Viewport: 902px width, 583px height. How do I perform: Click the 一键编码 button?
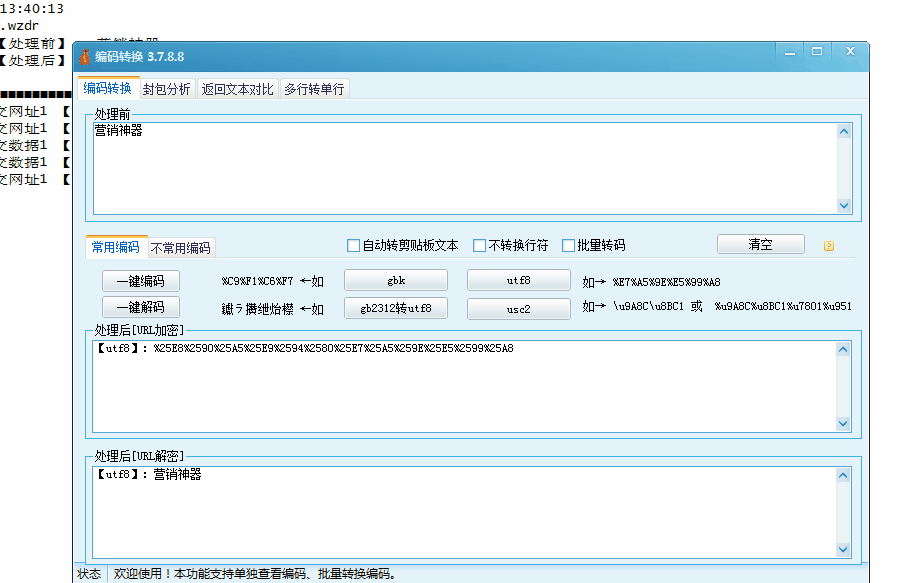tap(141, 280)
